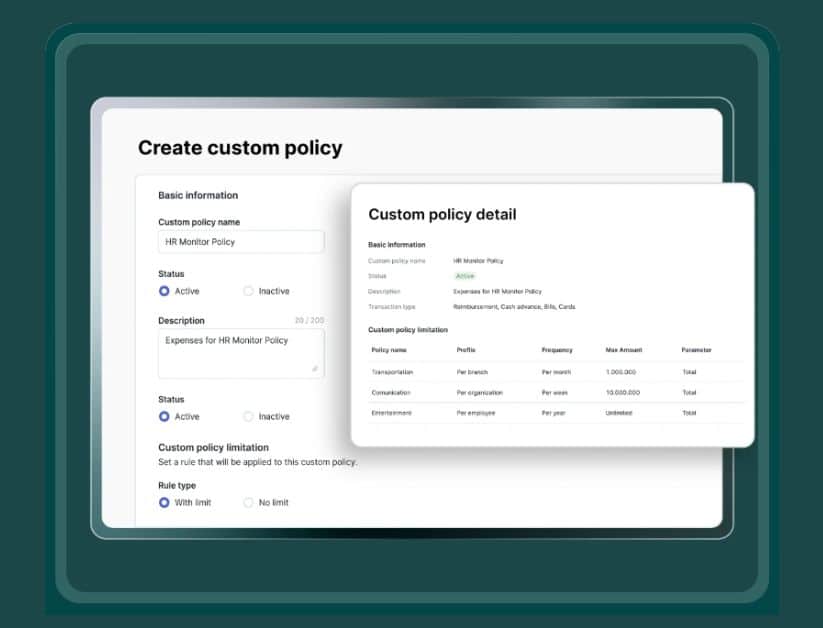Image resolution: width=823 pixels, height=628 pixels.
Task: Click the Description character counter 20 / 200
Action: click(309, 321)
